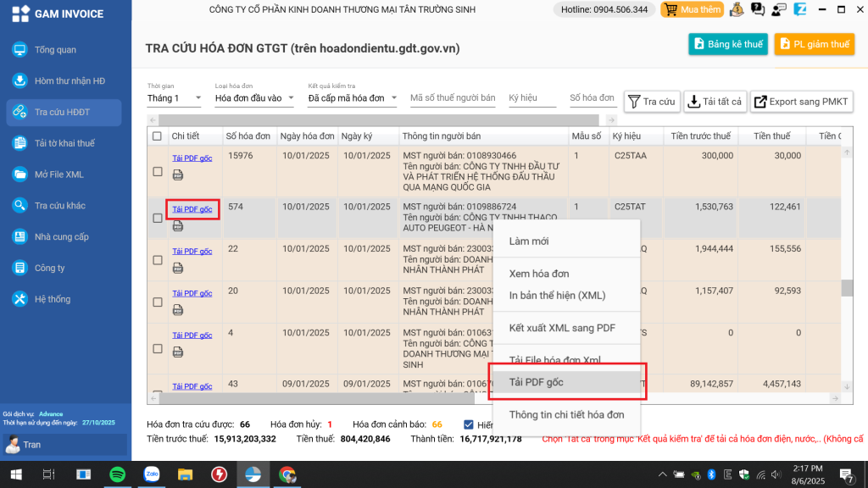Screen dimensions: 868x488
Task: Click the money bag icon in the top bar
Action: pyautogui.click(x=737, y=10)
